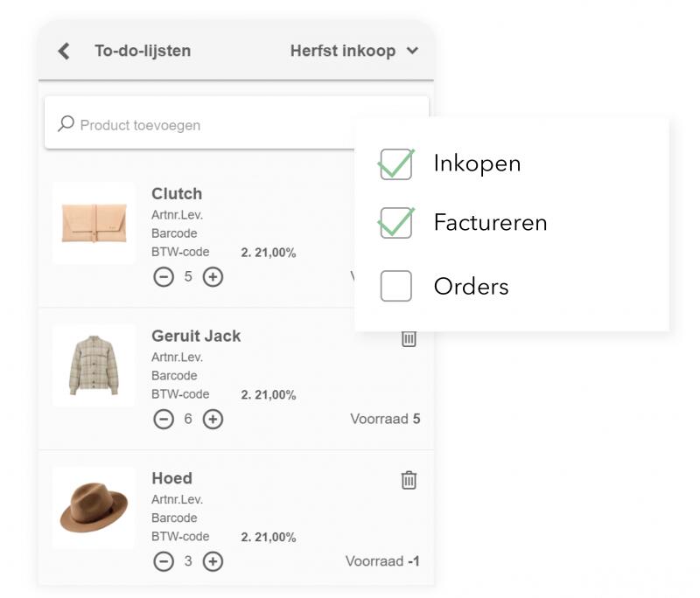Viewport: 700px width, 598px height.
Task: Go to To-do-lijsten title
Action: 143,51
